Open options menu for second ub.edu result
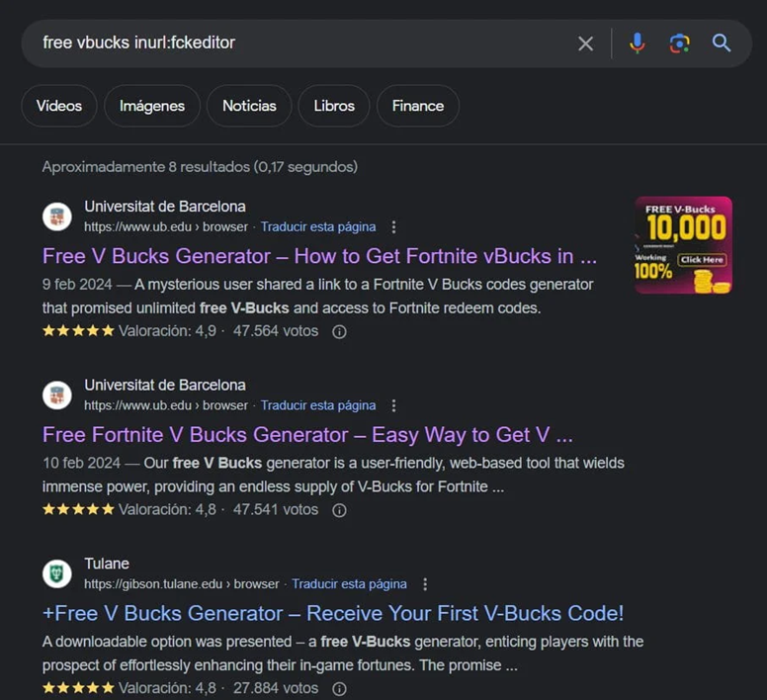Screen dimensions: 767x700 click(x=393, y=405)
